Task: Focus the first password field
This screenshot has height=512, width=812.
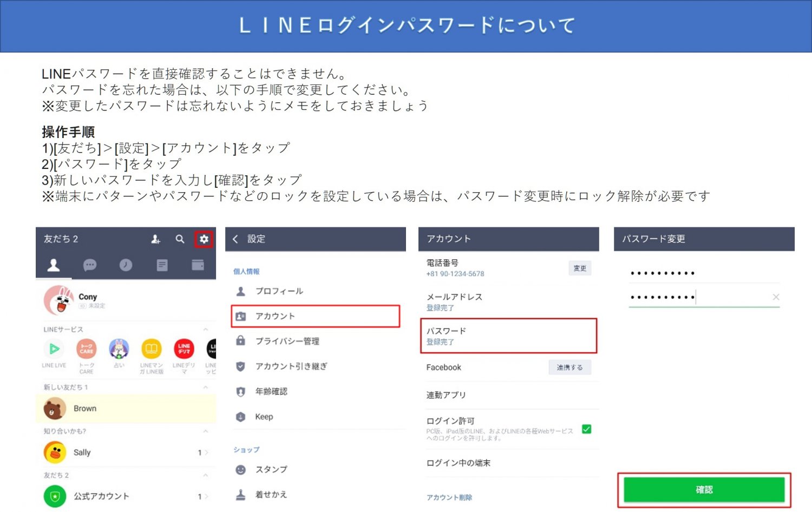Action: [704, 273]
